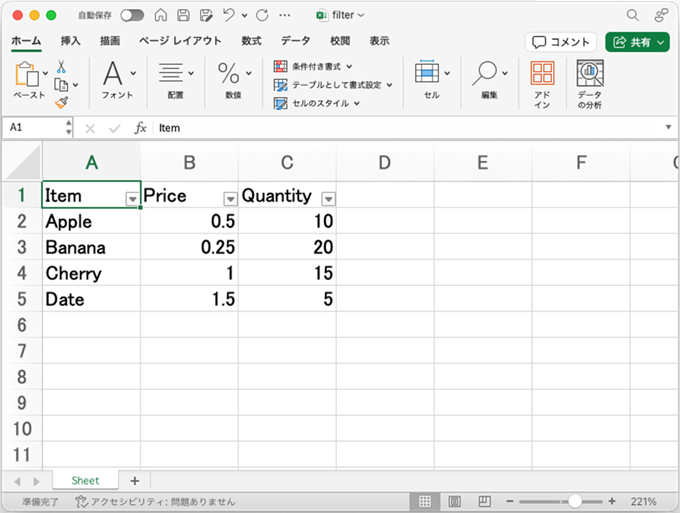The width and height of the screenshot is (680, 513).
Task: Open テーブルとして書式設定 menu
Action: click(333, 85)
